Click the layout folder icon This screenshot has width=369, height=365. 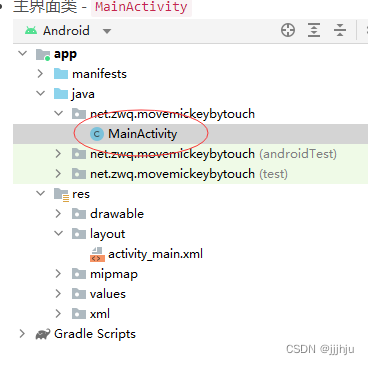pos(79,234)
